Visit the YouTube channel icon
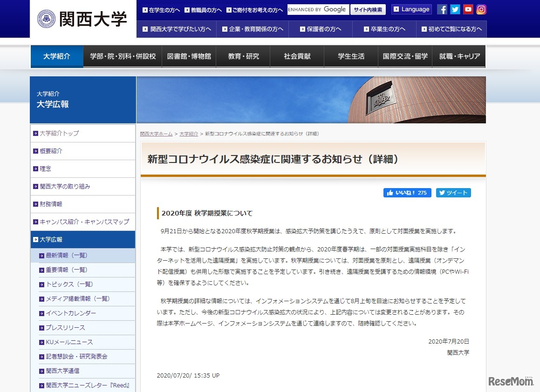This screenshot has height=392, width=540. pyautogui.click(x=468, y=9)
